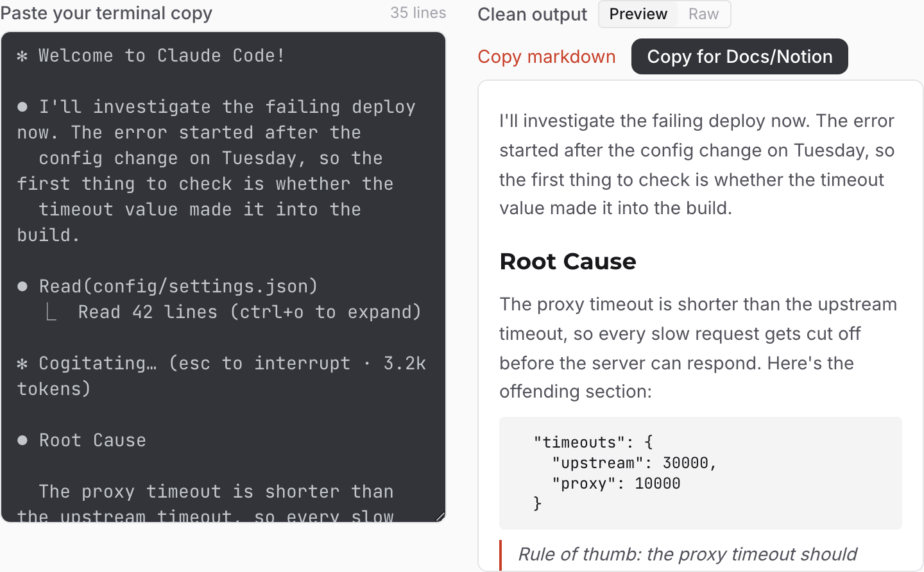Click the 'Root Cause' heading in preview
This screenshot has height=572, width=924.
click(x=568, y=261)
